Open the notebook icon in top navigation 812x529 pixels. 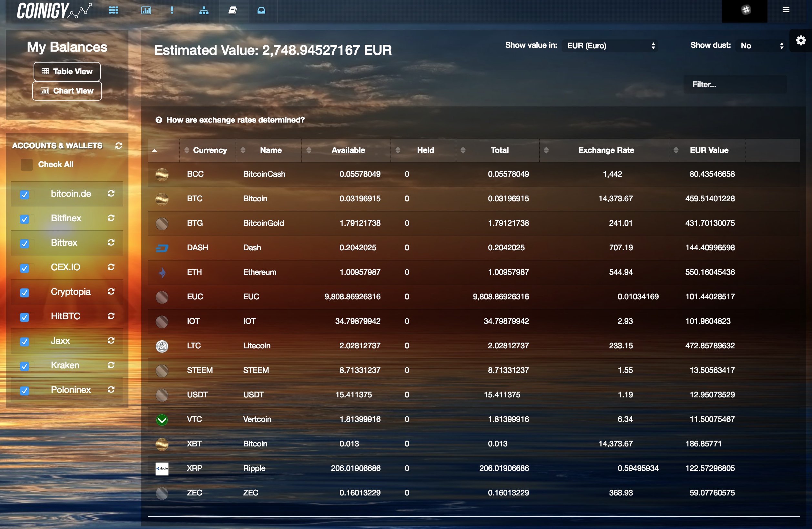point(233,10)
